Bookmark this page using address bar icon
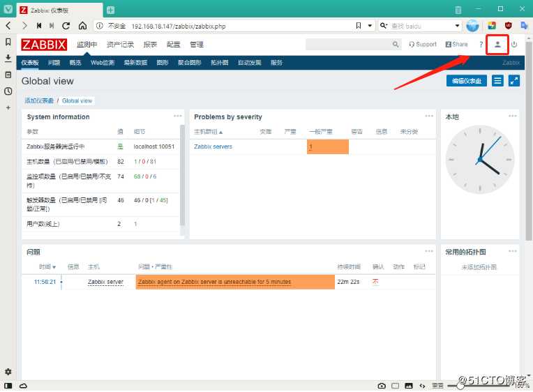 [x=359, y=26]
